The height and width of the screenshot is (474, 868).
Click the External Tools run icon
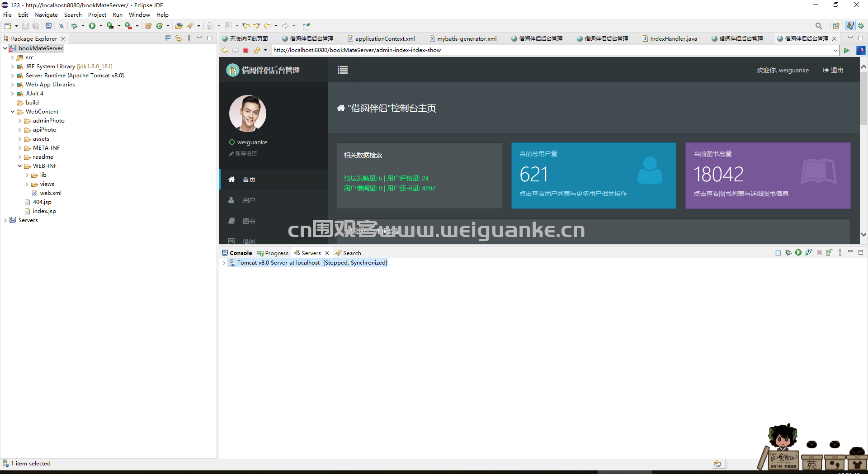coord(128,26)
